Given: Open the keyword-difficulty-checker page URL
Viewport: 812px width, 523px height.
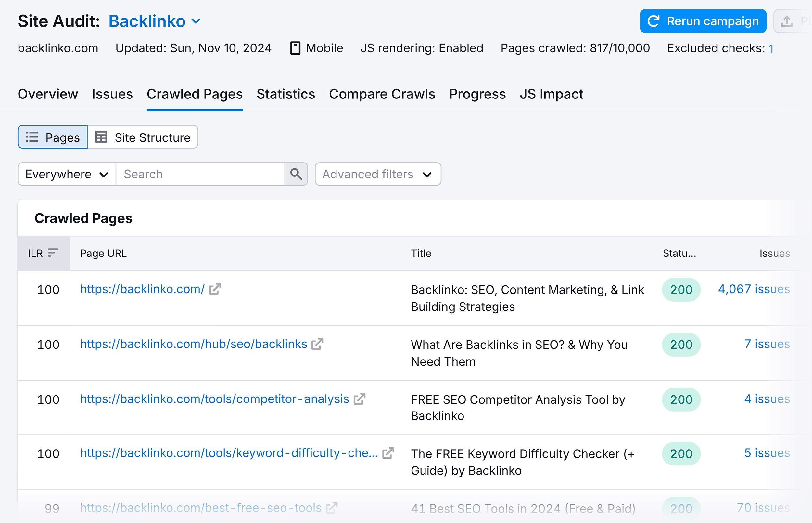Looking at the screenshot, I should coord(229,453).
